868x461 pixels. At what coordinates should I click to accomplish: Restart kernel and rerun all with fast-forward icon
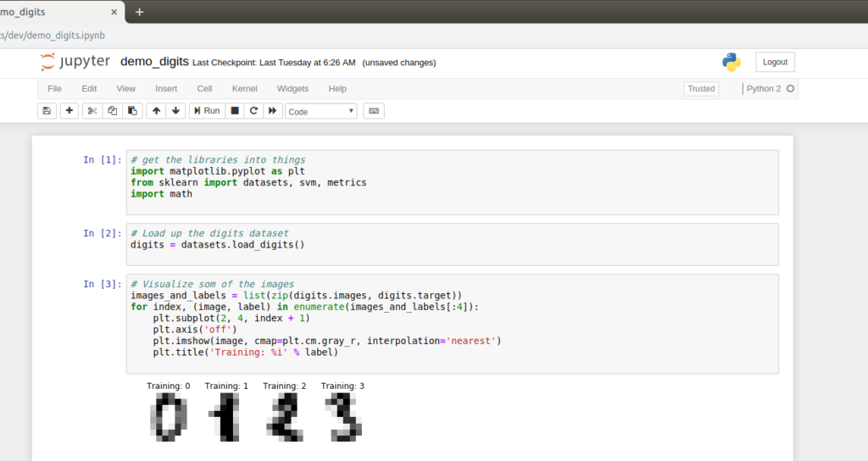tap(273, 111)
